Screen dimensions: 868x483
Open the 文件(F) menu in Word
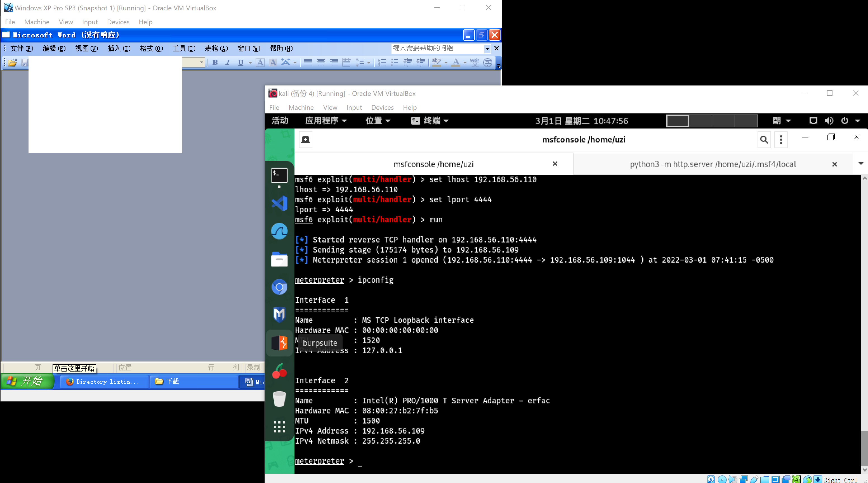click(x=22, y=49)
